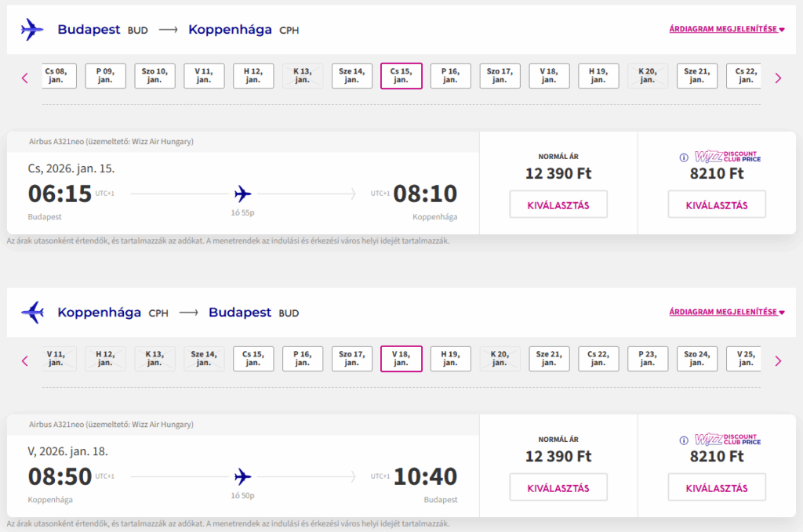The height and width of the screenshot is (532, 803).
Task: Choose return Wizz Discount Club price
Action: [716, 488]
